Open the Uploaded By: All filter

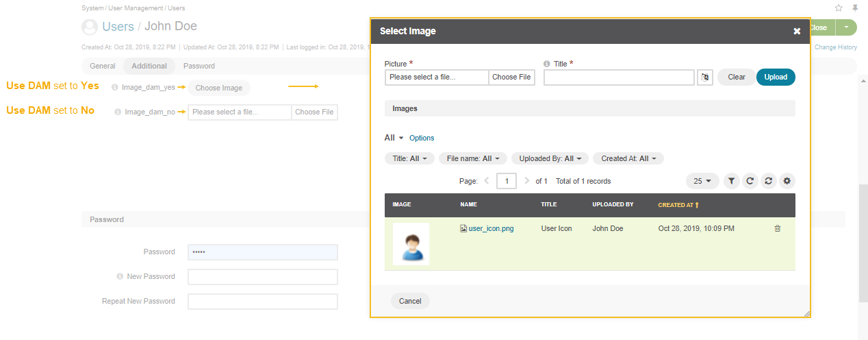click(x=550, y=158)
